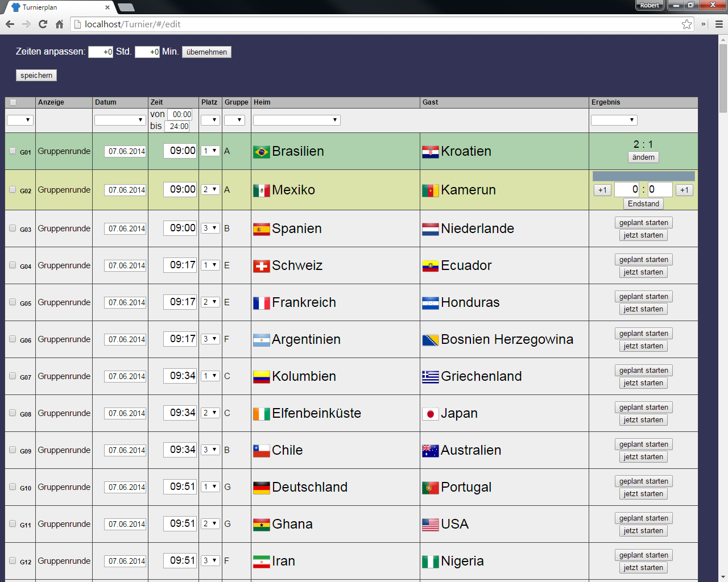Viewport: 728px width, 582px height.
Task: Click the übernehmen button
Action: pyautogui.click(x=206, y=52)
